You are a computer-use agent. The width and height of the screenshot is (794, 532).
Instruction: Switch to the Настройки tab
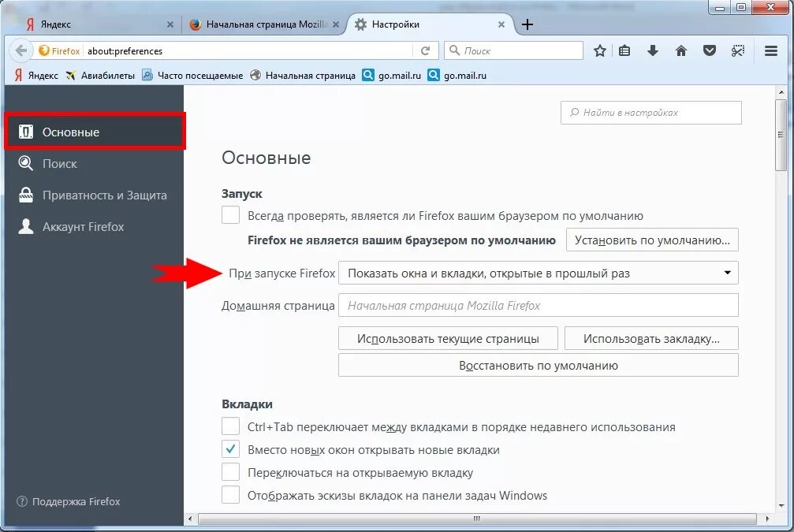431,24
